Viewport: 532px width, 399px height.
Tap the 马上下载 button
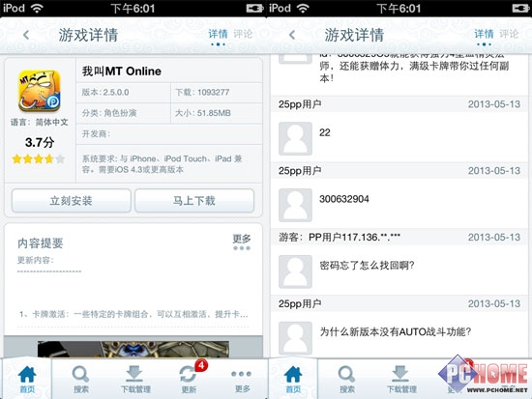tap(194, 201)
